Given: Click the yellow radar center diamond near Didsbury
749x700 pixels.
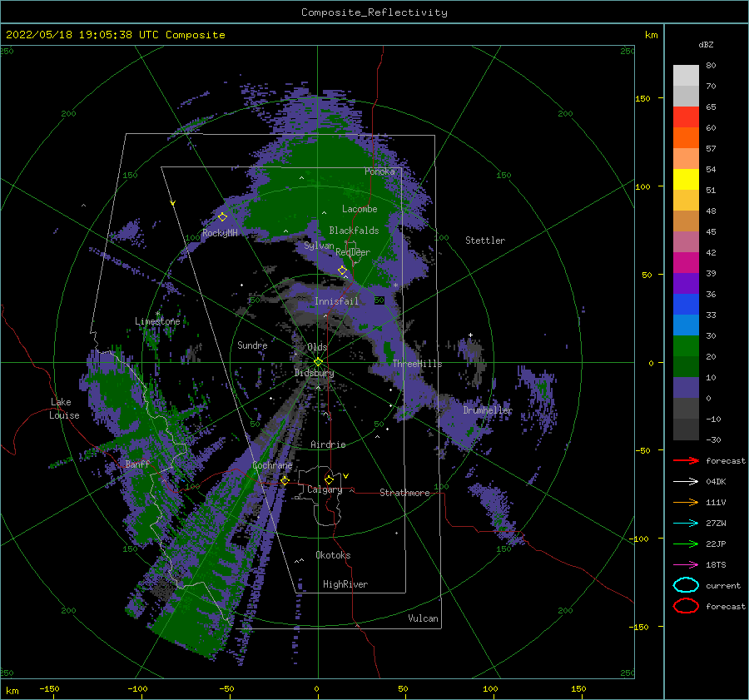Looking at the screenshot, I should pos(318,362).
